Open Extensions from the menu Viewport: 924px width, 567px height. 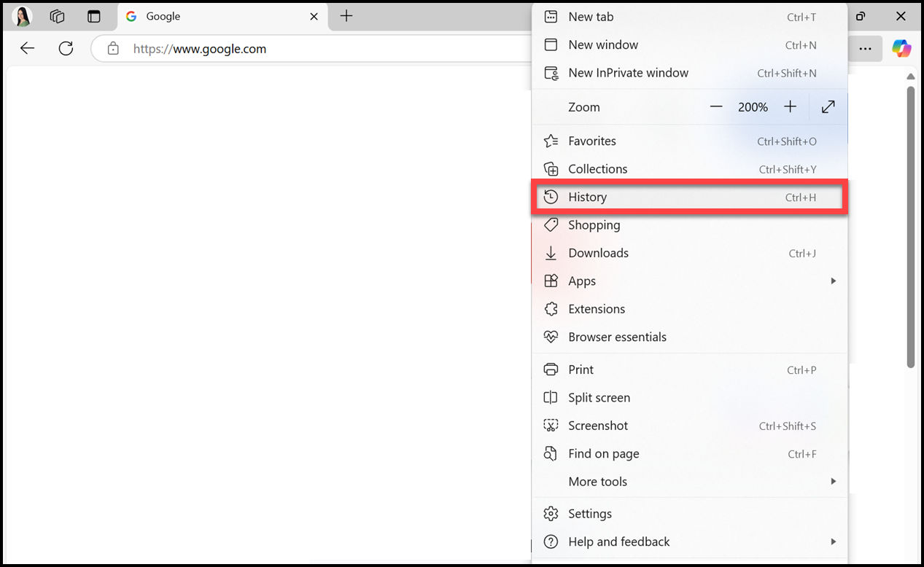click(x=690, y=309)
